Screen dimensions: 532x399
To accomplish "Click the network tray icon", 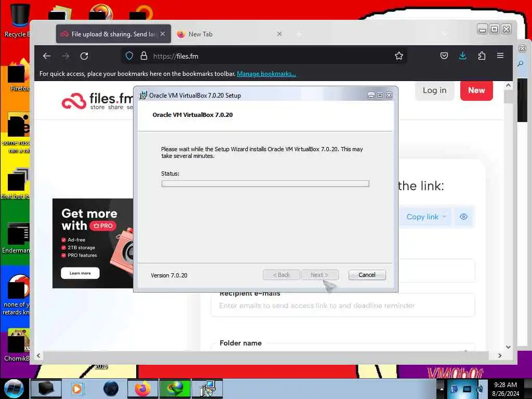I will (467, 389).
